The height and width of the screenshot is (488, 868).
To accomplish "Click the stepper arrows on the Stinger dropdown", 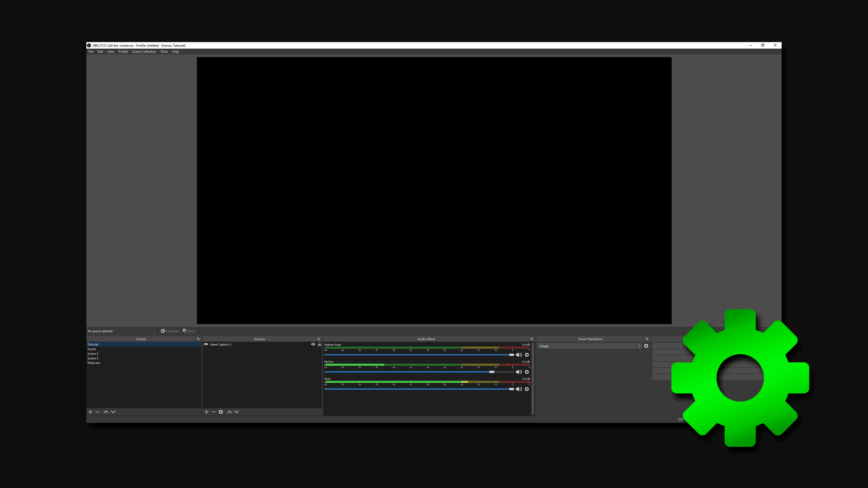I will (x=639, y=346).
